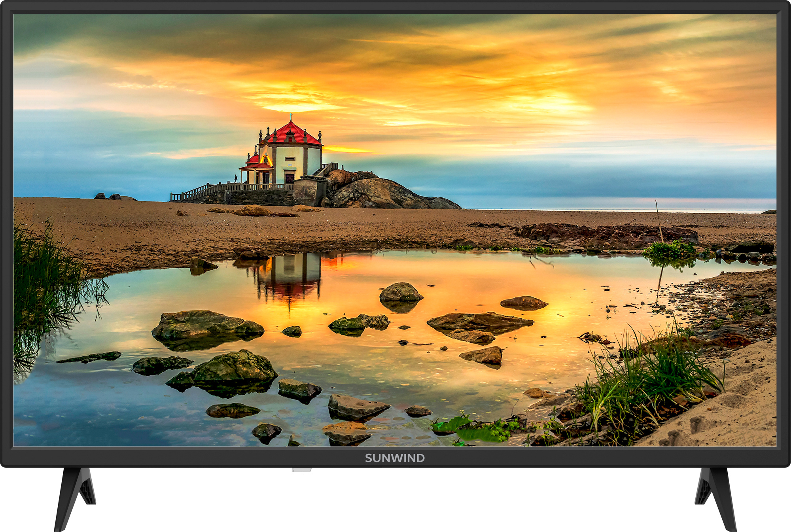Click the SUNWIND logo on bezel
791x532 pixels.
[395, 458]
